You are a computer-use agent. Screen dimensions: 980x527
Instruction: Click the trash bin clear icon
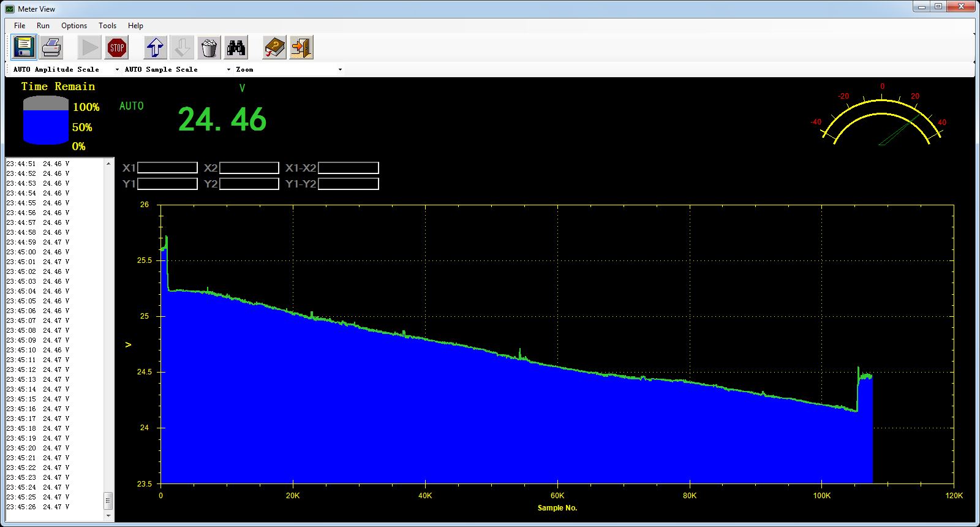(x=209, y=47)
